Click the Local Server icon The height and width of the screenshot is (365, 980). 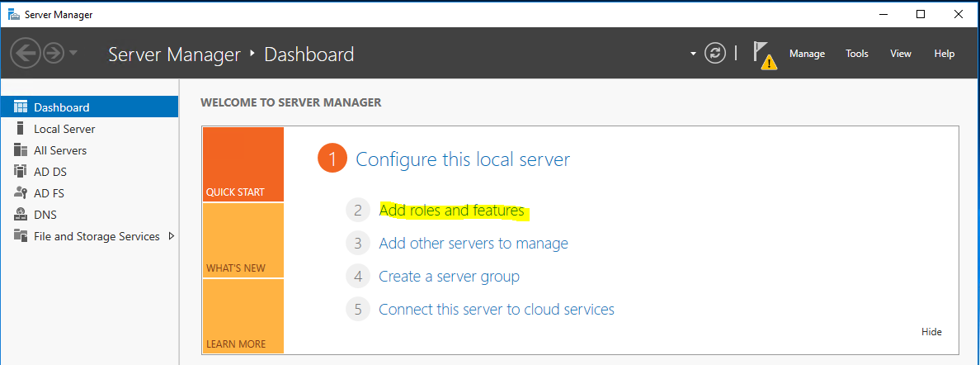pos(21,128)
